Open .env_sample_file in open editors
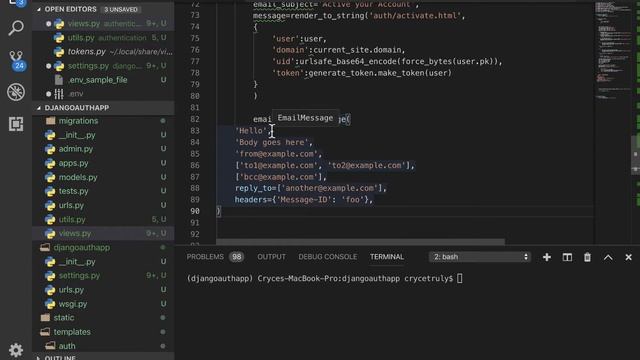Screen dimensions: 640x360 (104, 80)
